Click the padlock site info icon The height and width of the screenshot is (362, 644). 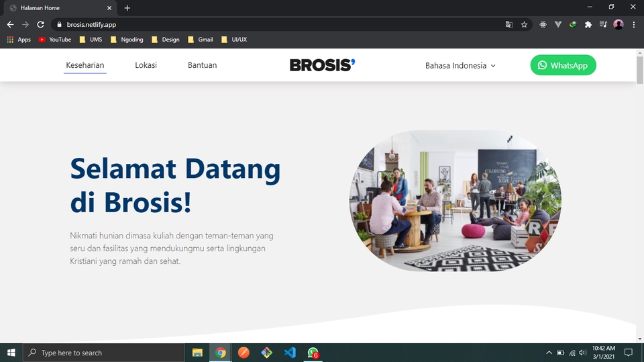pos(59,25)
